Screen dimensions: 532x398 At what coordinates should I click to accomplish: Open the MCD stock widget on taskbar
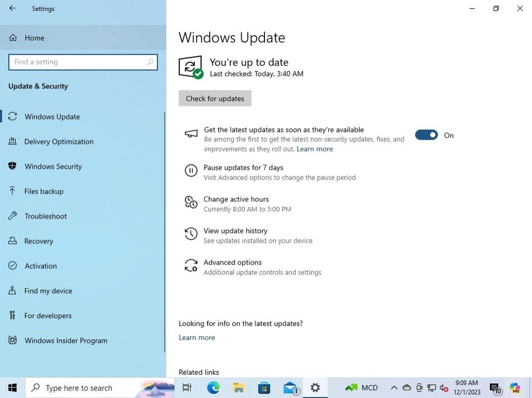pyautogui.click(x=361, y=387)
